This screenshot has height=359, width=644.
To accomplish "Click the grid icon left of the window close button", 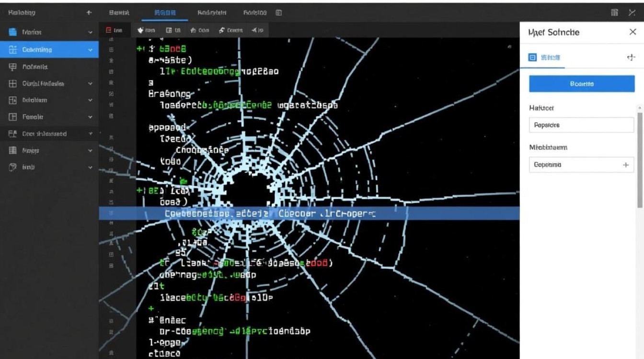I will [614, 13].
